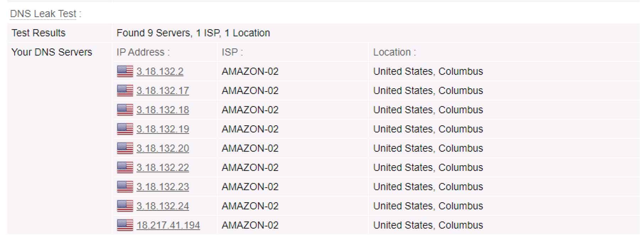Viewport: 644px width, 235px height.
Task: Visit the 3.18.132.20 address link
Action: (163, 148)
